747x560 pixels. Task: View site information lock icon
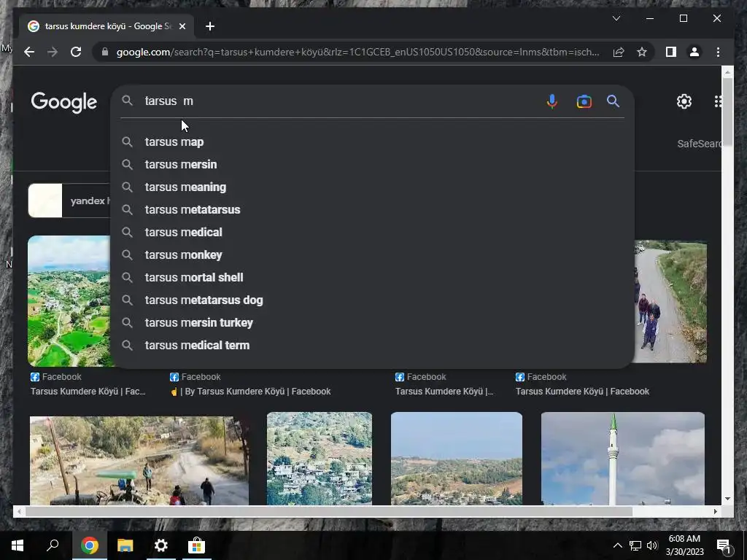pos(105,52)
